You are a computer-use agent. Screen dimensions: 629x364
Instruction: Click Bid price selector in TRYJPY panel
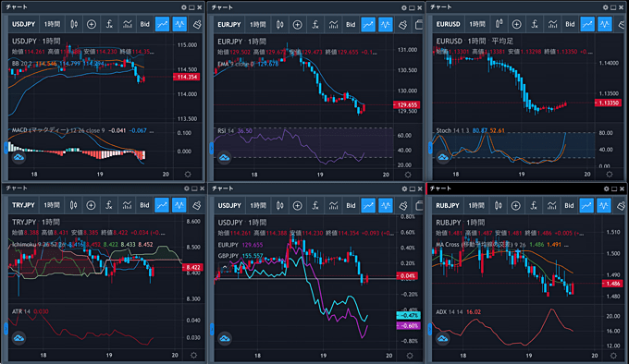pos(144,205)
